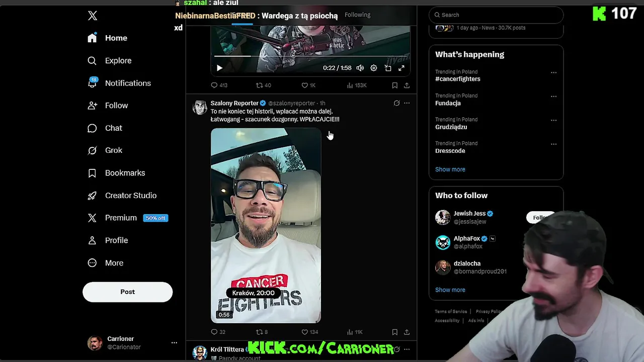The height and width of the screenshot is (362, 644).
Task: Open more options on Szalony Reporter post
Action: pyautogui.click(x=407, y=103)
